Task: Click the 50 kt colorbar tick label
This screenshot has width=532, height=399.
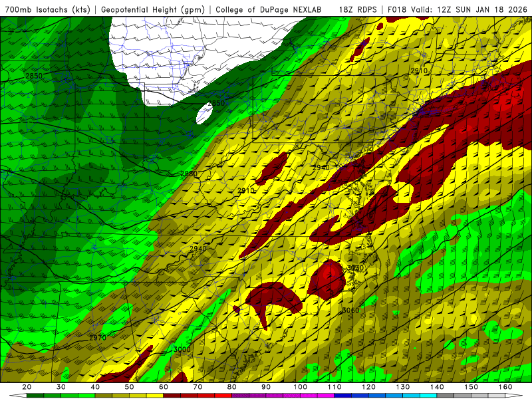Action: click(129, 387)
